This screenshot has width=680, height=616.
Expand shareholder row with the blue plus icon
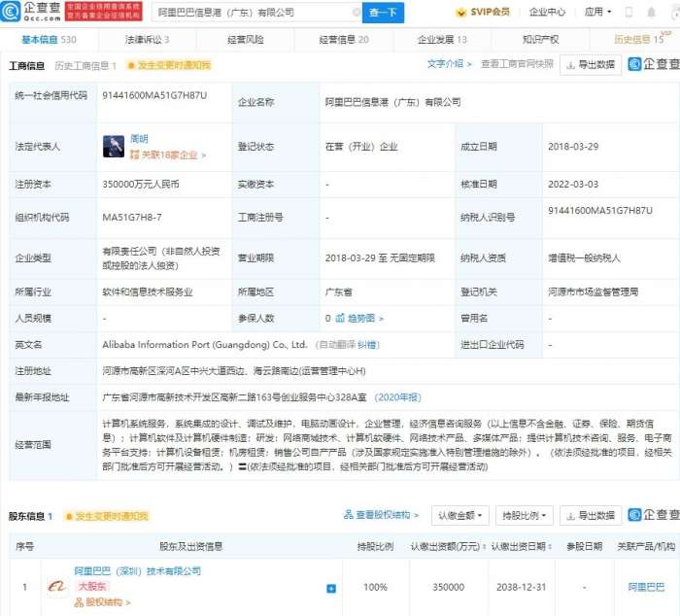[x=331, y=588]
